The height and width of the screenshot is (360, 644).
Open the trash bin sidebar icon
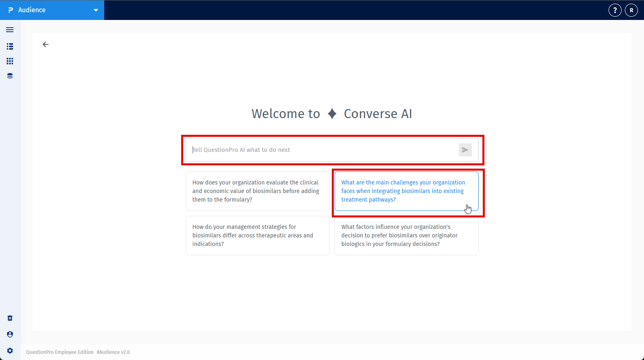(10, 318)
